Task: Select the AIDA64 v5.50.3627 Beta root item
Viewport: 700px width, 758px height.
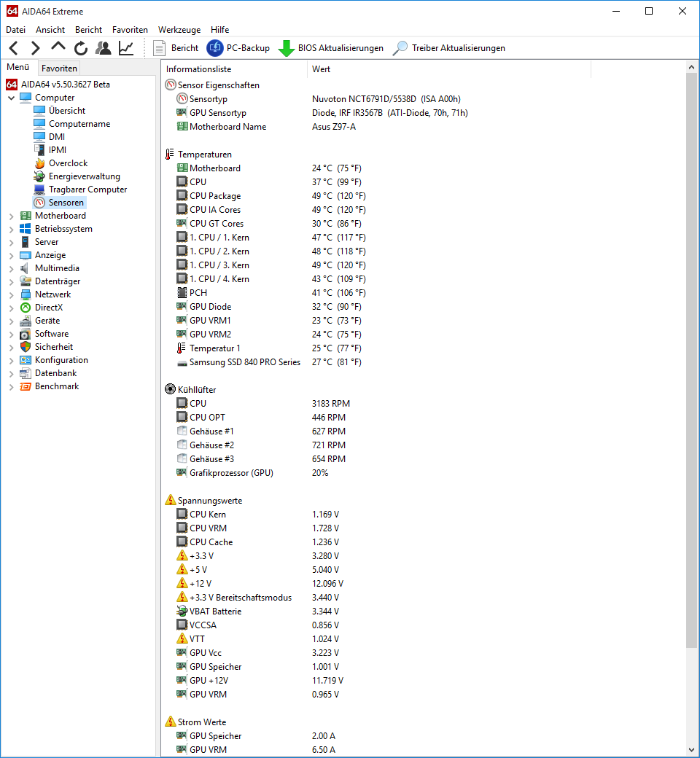Action: (x=58, y=84)
